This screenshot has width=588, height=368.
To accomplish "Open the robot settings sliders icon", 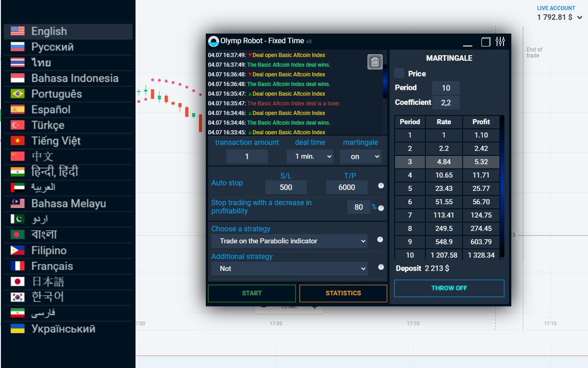I will (500, 42).
